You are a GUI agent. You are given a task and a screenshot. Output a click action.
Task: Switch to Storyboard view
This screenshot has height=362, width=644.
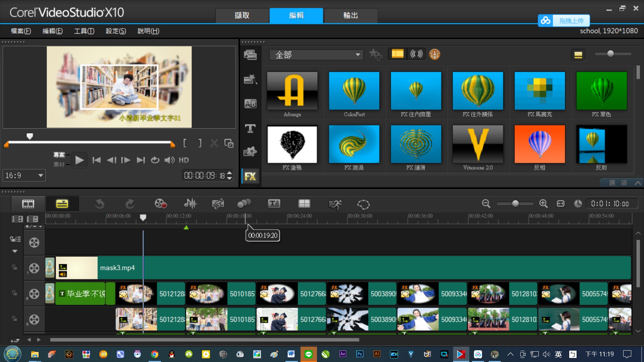pyautogui.click(x=28, y=204)
